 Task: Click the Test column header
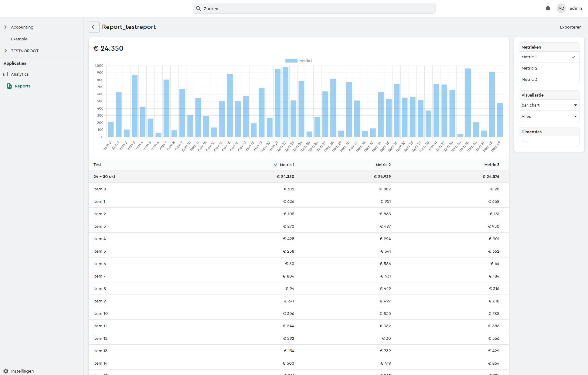tap(97, 165)
